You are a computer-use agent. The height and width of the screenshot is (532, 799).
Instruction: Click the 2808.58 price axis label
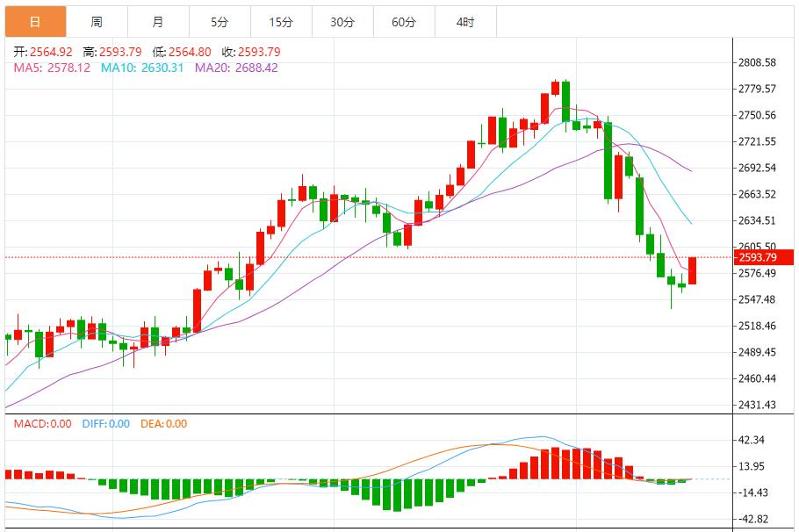click(x=757, y=62)
